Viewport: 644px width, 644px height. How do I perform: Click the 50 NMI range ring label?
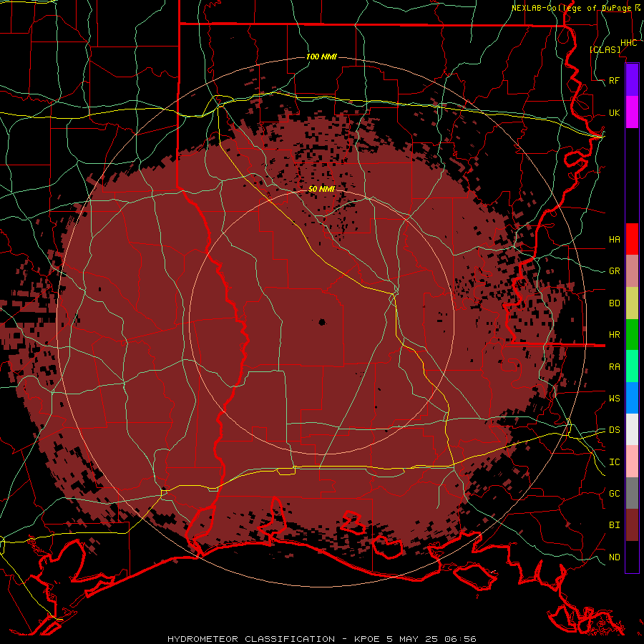(x=321, y=189)
